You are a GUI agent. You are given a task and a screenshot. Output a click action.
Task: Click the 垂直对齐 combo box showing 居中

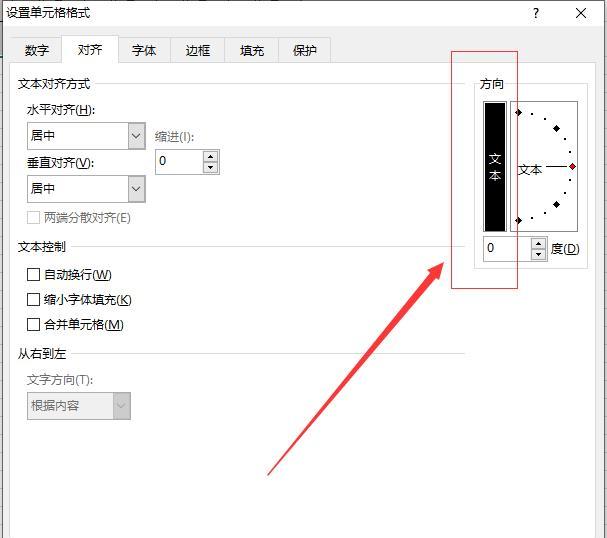pyautogui.click(x=86, y=189)
